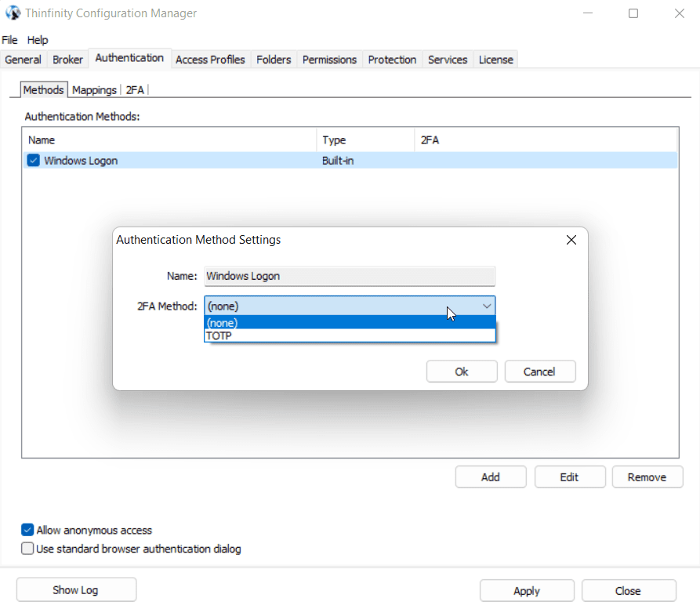The width and height of the screenshot is (700, 609).
Task: Confirm with the Ok button
Action: point(462,372)
